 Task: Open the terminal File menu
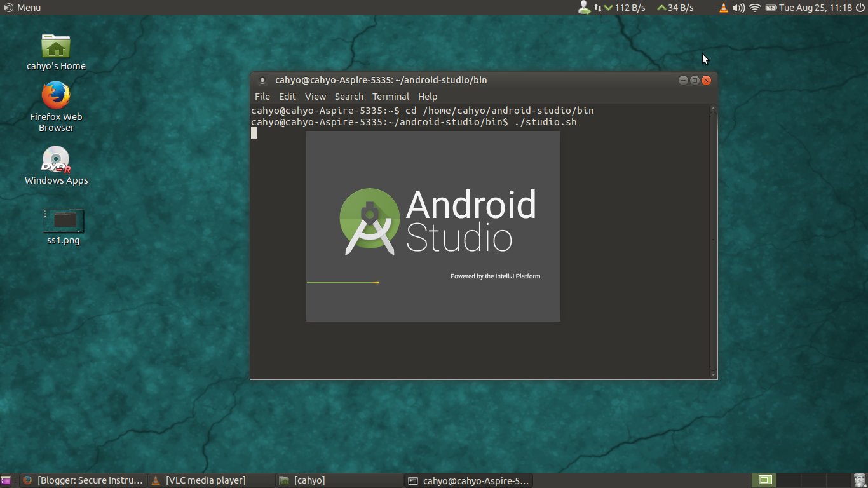click(262, 97)
